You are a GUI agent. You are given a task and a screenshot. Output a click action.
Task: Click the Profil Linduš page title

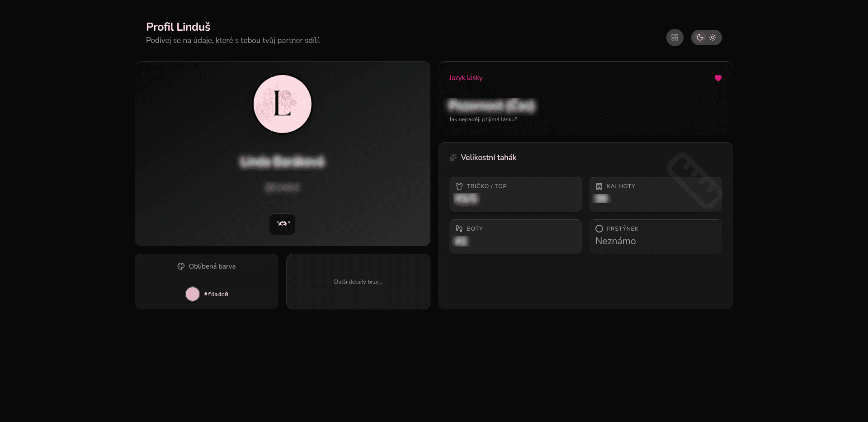point(178,27)
